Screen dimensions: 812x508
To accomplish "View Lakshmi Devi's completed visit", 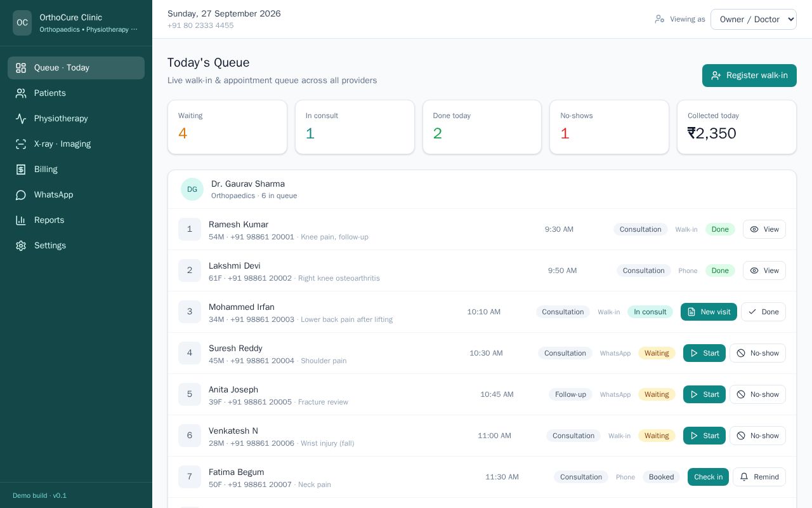I will click(764, 271).
